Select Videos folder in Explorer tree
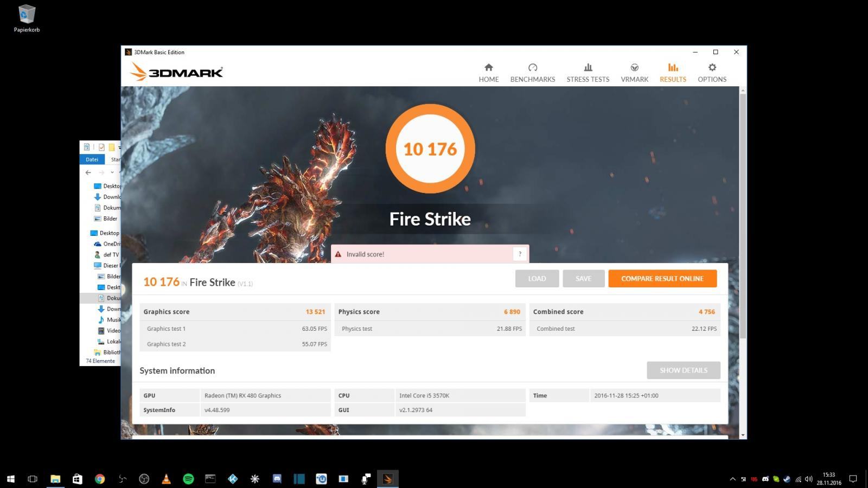 [x=109, y=330]
